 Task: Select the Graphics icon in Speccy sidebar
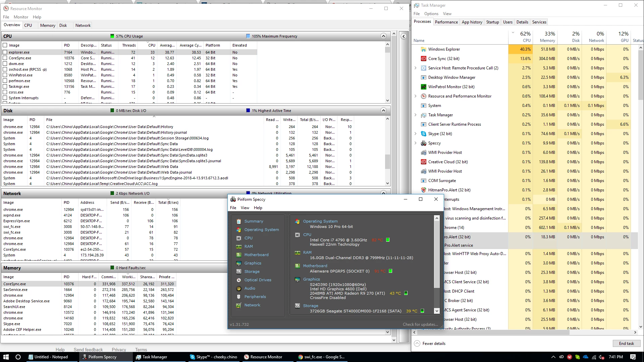(239, 263)
